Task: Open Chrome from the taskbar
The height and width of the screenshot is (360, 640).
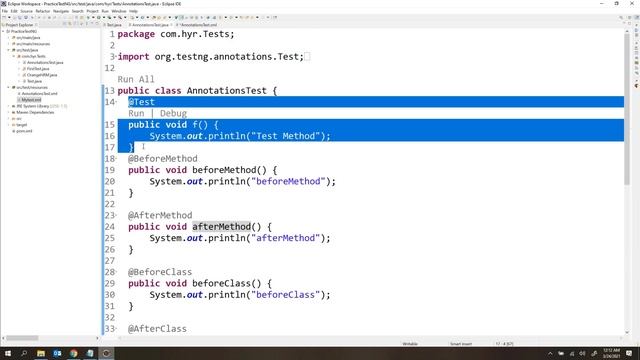Action: click(x=73, y=353)
